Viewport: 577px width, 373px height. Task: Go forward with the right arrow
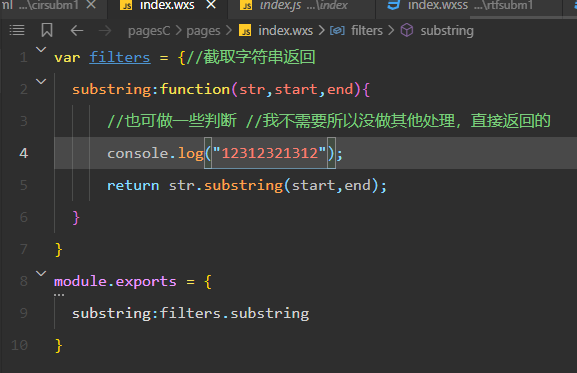pyautogui.click(x=105, y=31)
